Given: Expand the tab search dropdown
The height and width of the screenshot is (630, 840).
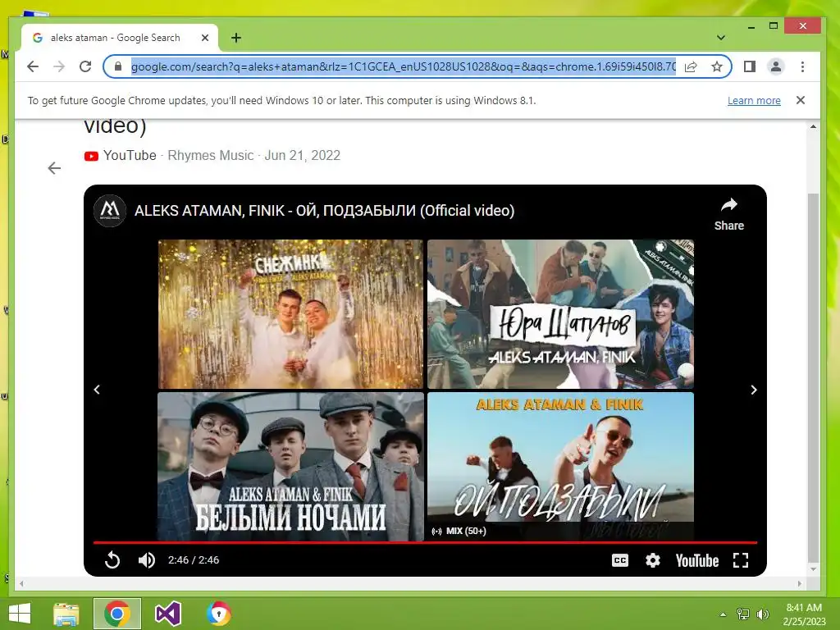Looking at the screenshot, I should pyautogui.click(x=721, y=38).
